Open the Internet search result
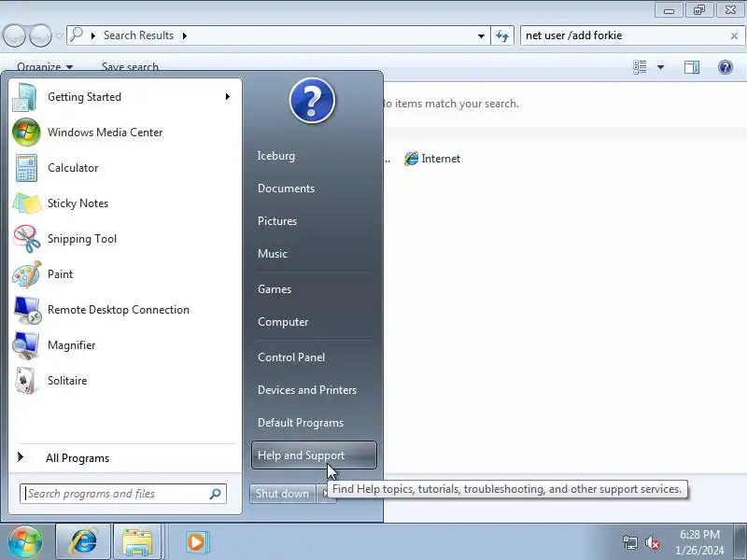Viewport: 747px width, 560px height. (432, 159)
